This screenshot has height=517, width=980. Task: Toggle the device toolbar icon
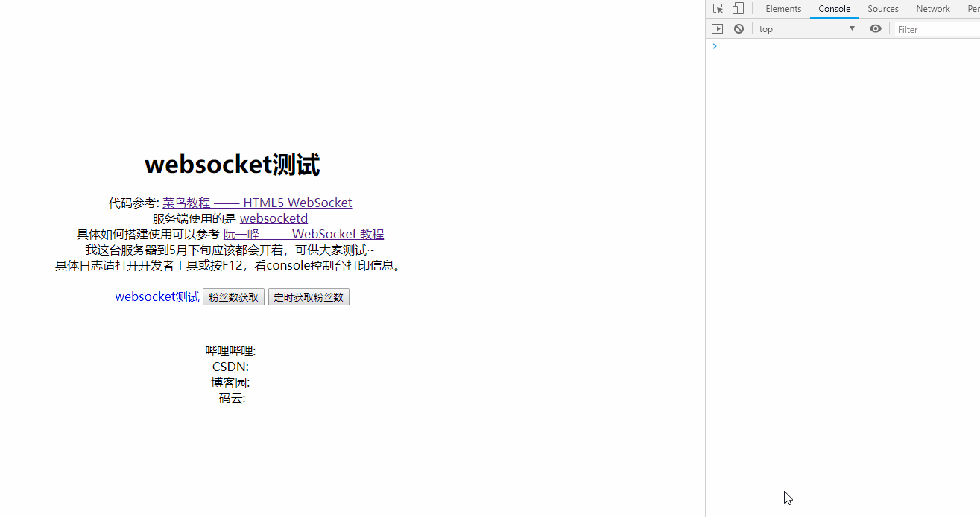point(738,9)
